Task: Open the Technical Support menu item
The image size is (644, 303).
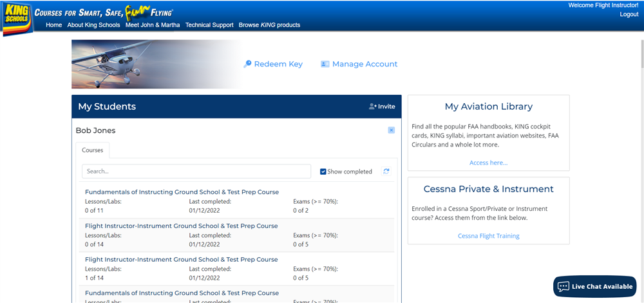Action: pos(209,25)
